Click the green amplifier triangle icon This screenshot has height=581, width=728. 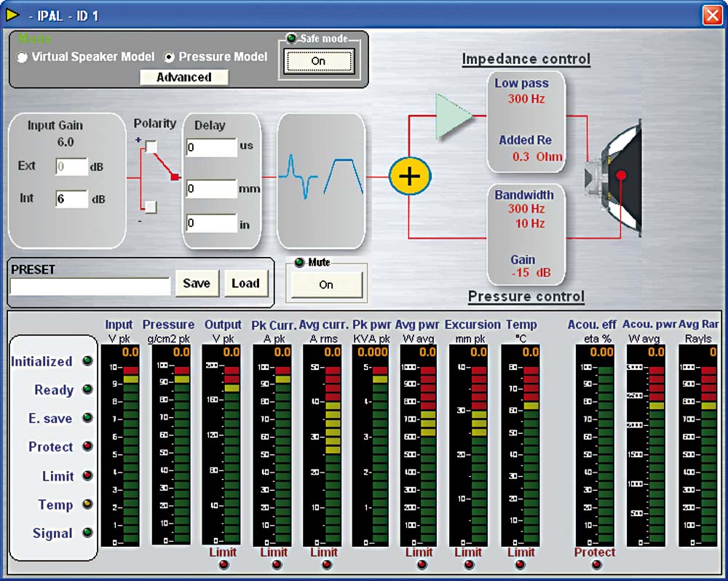tap(454, 116)
